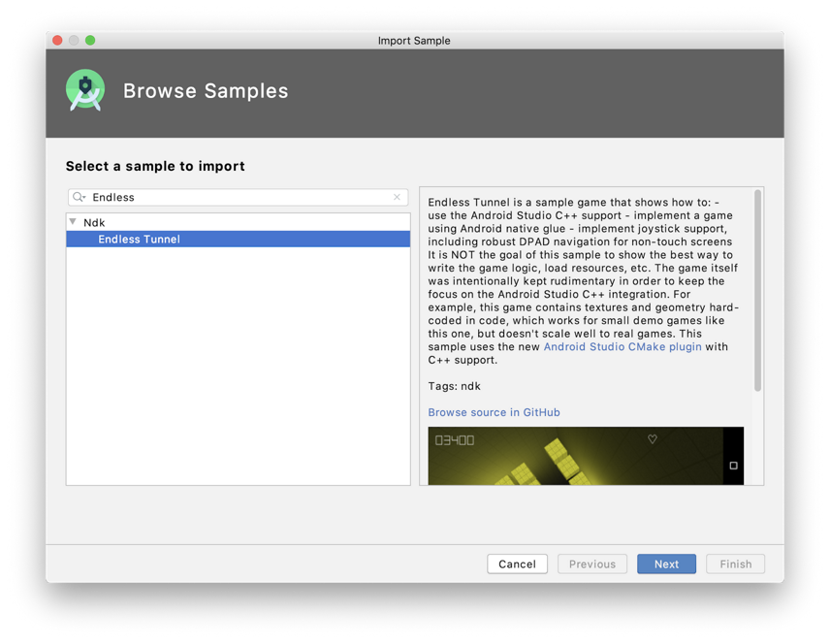Screen dimensions: 830x644
Task: Click the yellow minimize window button
Action: click(74, 40)
